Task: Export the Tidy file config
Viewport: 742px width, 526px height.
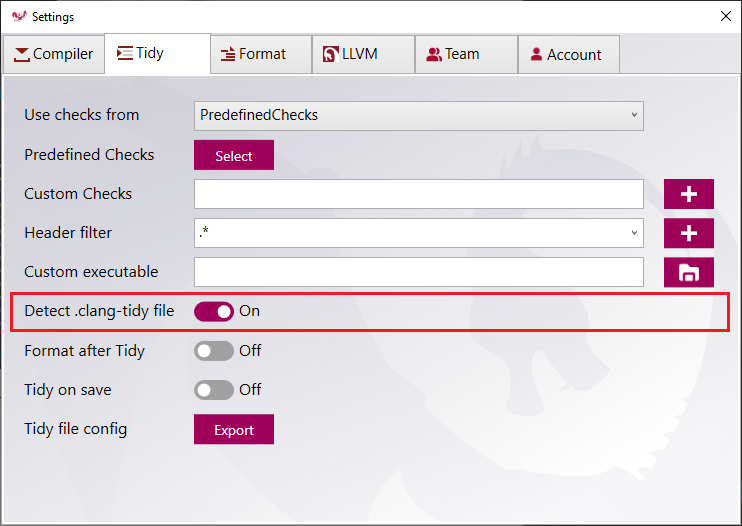Action: (234, 430)
